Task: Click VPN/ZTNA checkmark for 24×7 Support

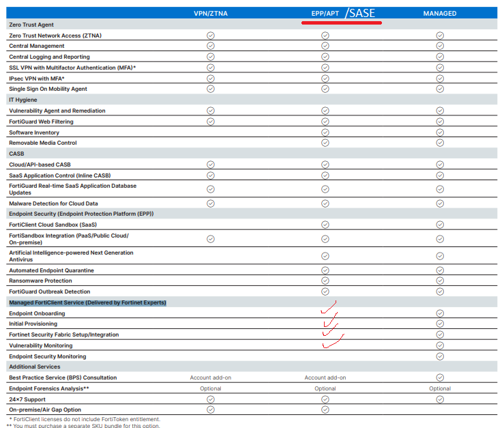Action: [x=211, y=399]
